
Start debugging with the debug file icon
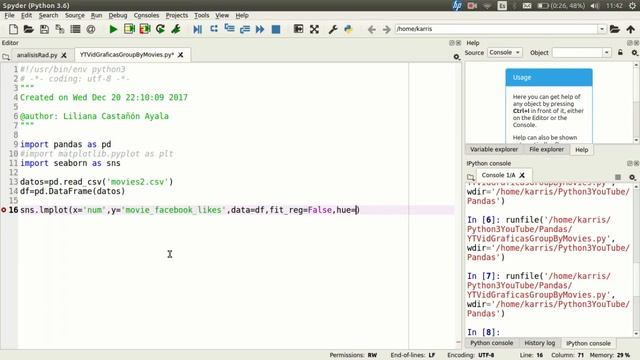coord(198,29)
